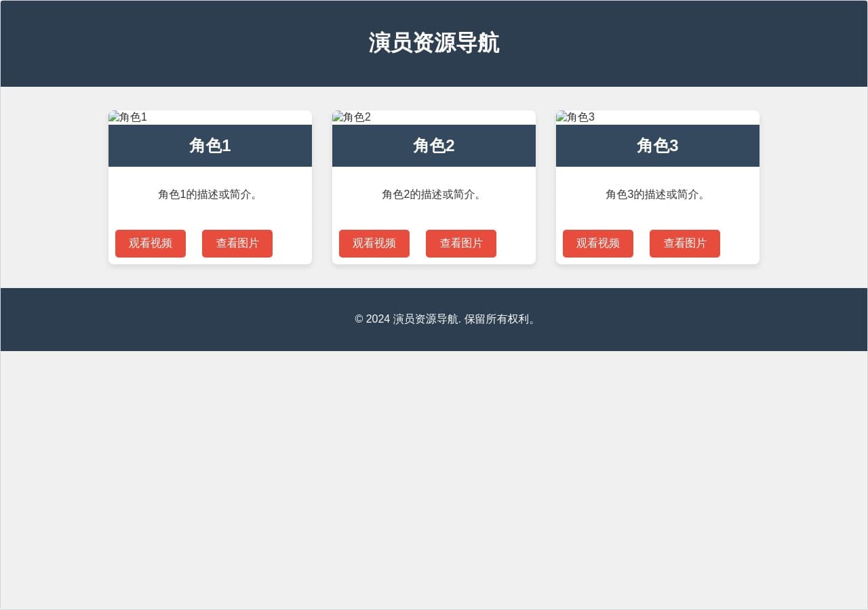Screen dimensions: 868x610
Task: Click the 角色1 card heading
Action: pos(210,146)
